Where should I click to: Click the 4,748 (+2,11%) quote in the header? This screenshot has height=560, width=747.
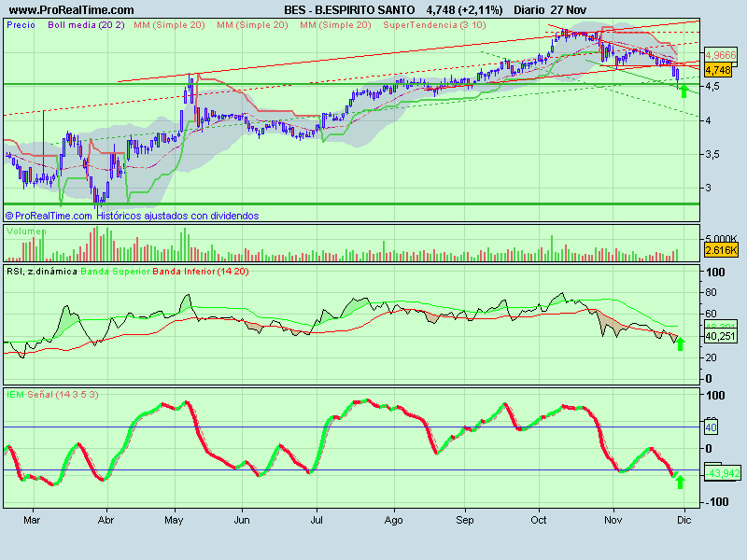click(464, 10)
